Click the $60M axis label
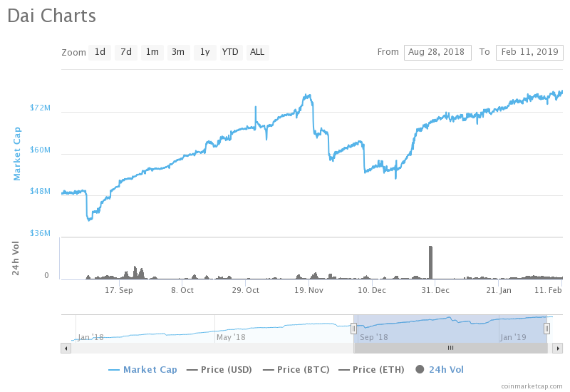The image size is (570, 392). tap(41, 150)
